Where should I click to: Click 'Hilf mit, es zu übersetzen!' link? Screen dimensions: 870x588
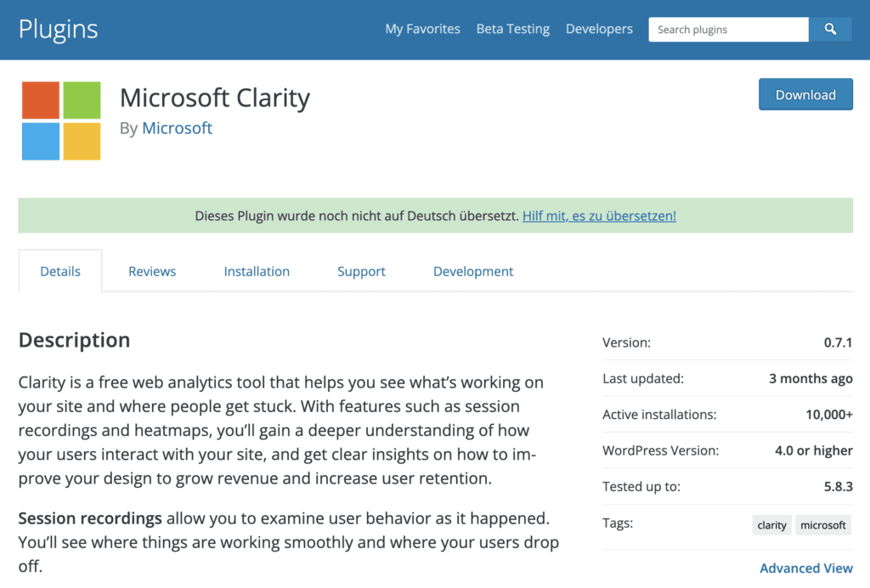[x=599, y=216]
